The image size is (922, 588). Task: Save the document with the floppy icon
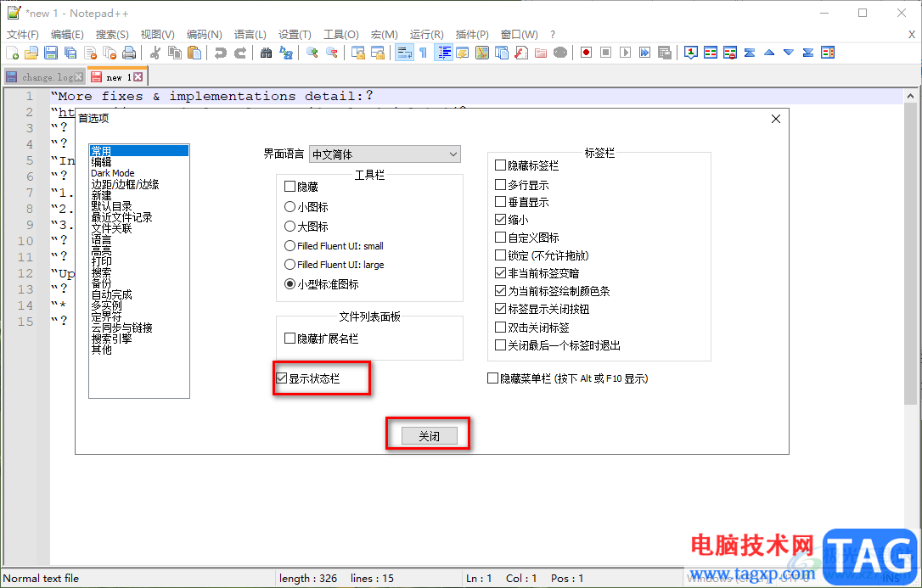[51, 53]
